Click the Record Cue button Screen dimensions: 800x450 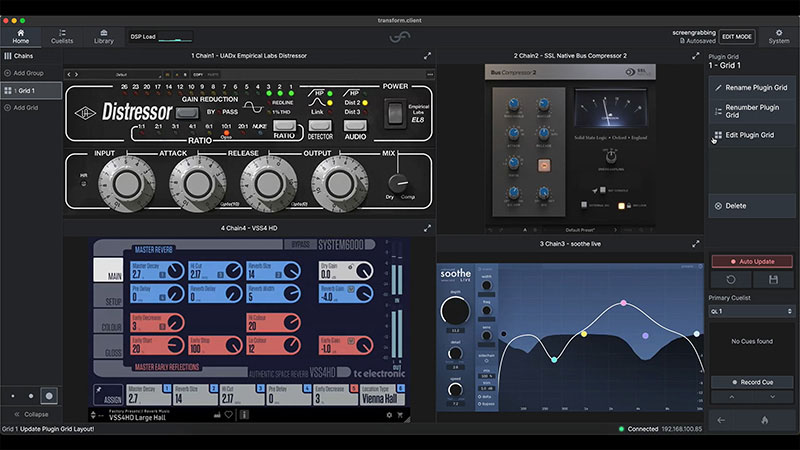pos(752,382)
